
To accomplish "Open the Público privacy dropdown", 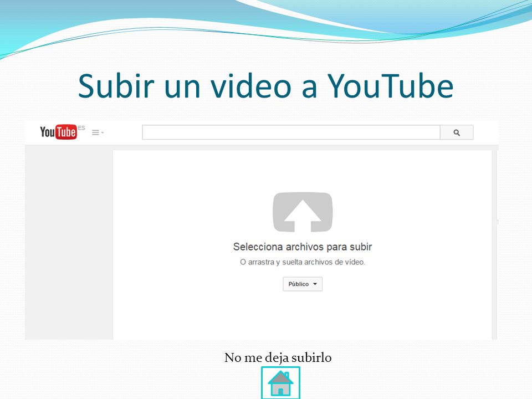I will 303,284.
